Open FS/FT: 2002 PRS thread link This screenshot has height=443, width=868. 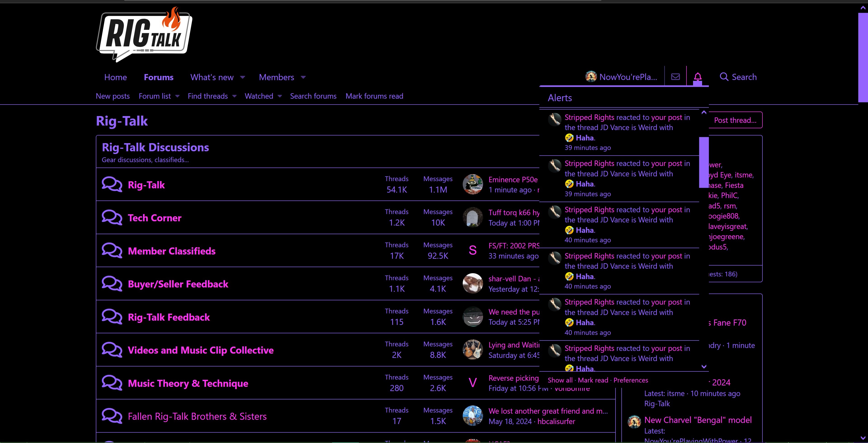click(x=514, y=246)
